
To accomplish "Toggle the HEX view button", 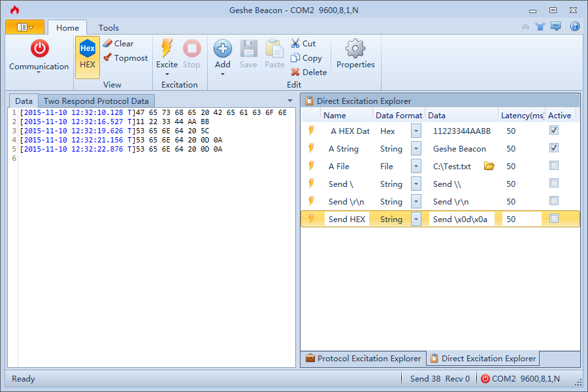I will click(88, 57).
